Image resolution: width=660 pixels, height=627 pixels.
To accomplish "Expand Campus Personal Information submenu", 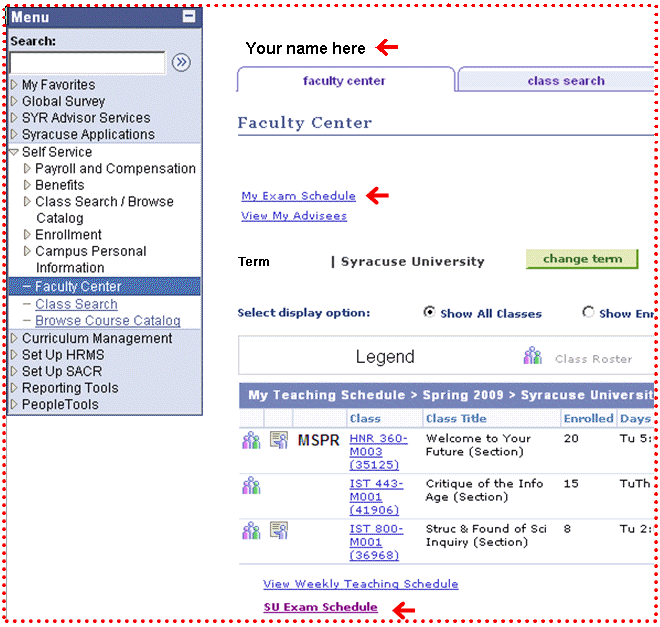I will [27, 251].
